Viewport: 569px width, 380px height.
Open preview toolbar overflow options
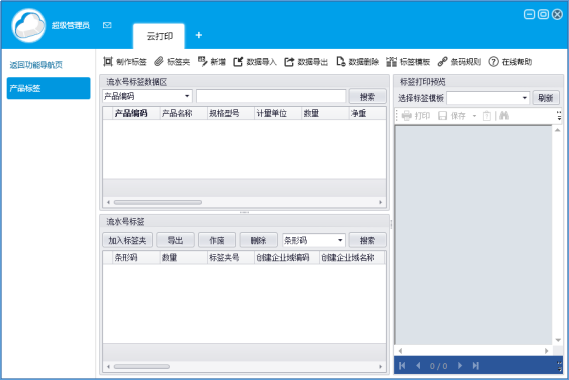click(559, 116)
